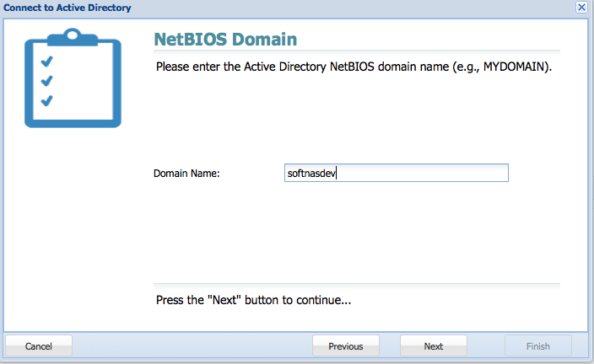Viewport: 594px width, 364px height.
Task: Click the Cancel button
Action: click(x=39, y=345)
